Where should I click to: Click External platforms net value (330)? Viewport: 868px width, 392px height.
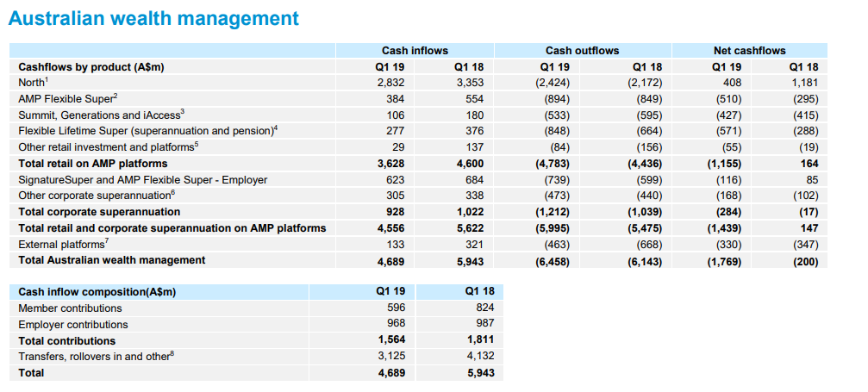[728, 244]
